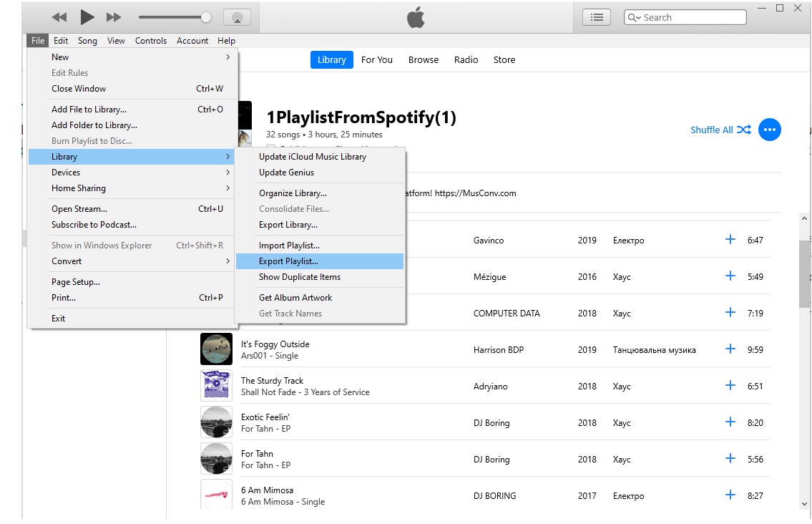Click For Tahn song album artwork
The image size is (812, 524).
pos(217,459)
